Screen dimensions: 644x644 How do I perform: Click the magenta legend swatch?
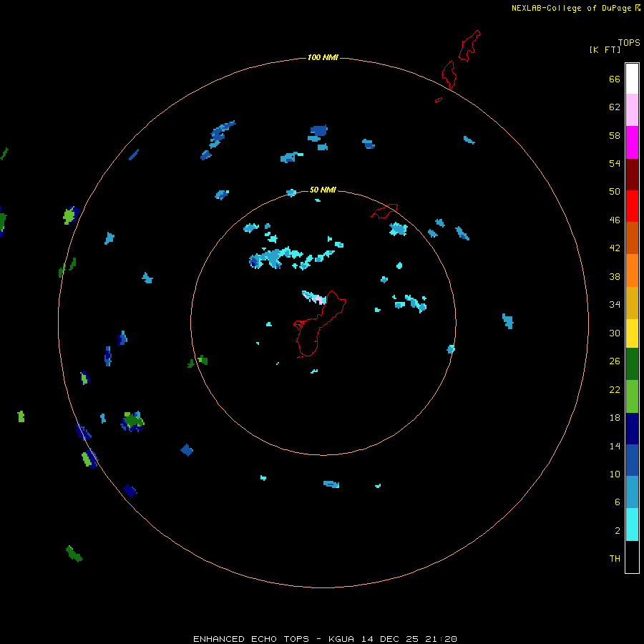point(632,142)
